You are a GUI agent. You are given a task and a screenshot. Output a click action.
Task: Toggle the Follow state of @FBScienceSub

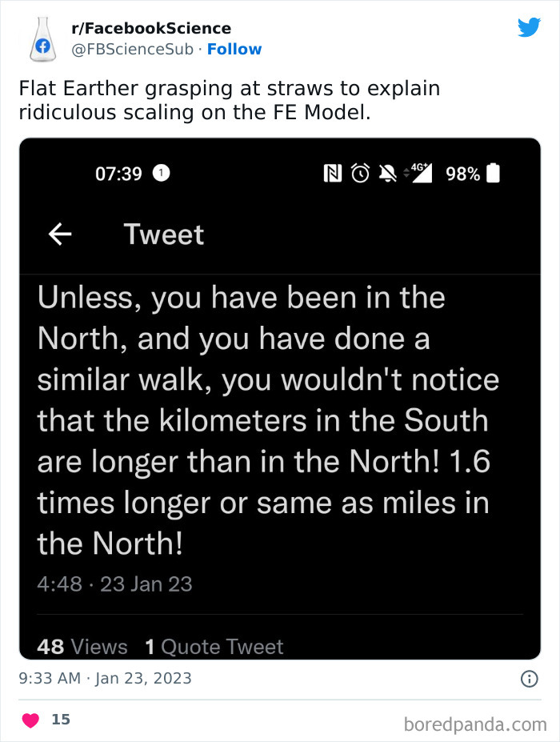coord(234,49)
